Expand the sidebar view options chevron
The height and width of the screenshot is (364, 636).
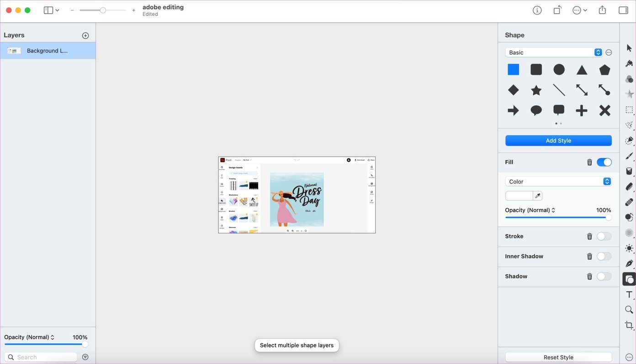57,10
